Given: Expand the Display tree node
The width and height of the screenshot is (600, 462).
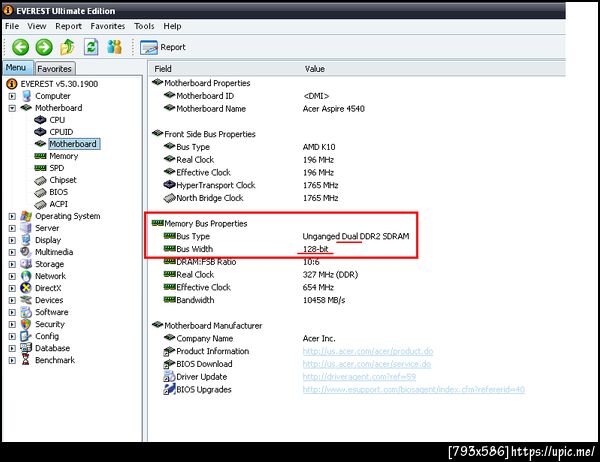Looking at the screenshot, I should (12, 240).
